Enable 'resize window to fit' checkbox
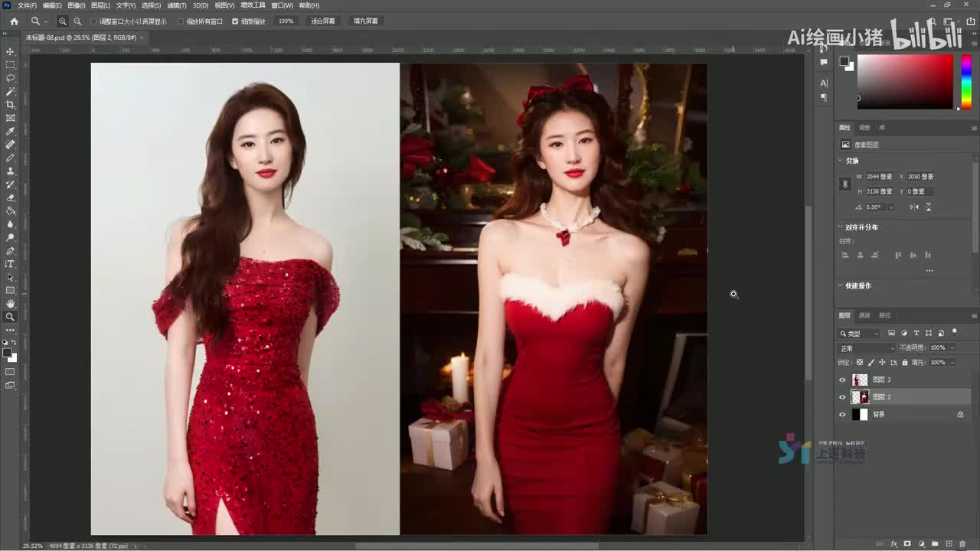980x551 pixels. click(94, 21)
